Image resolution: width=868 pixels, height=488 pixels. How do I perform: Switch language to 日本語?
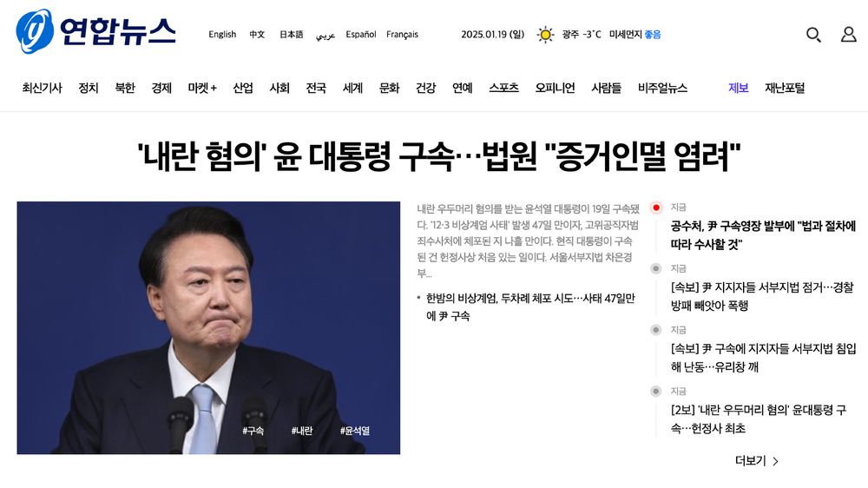click(291, 35)
